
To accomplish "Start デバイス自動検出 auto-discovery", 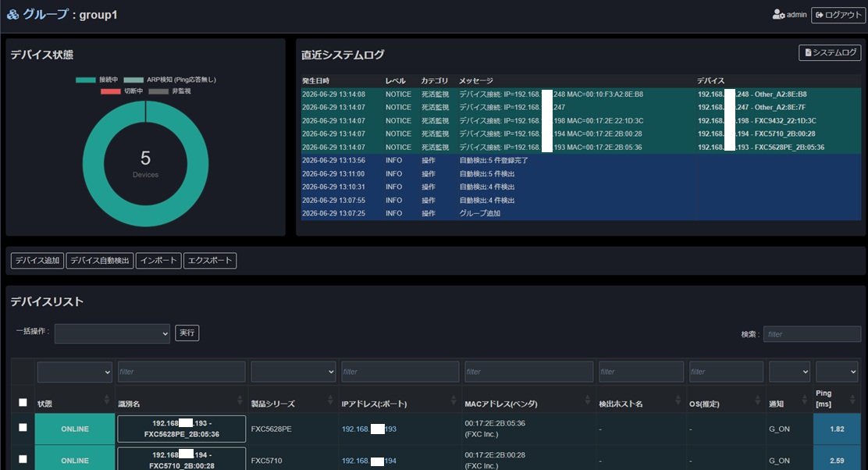I will tap(100, 261).
